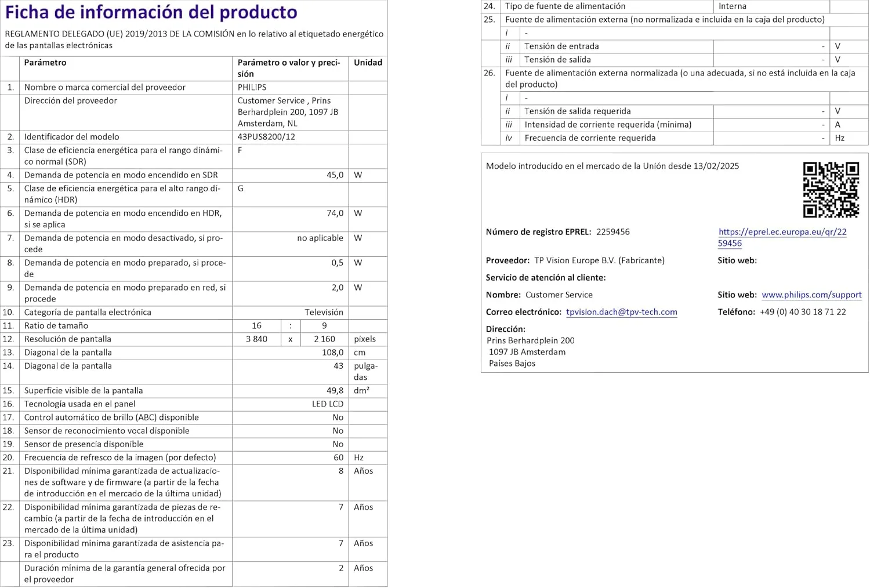This screenshot has width=870, height=588.
Task: Open the www.philips.com/support link
Action: (811, 295)
